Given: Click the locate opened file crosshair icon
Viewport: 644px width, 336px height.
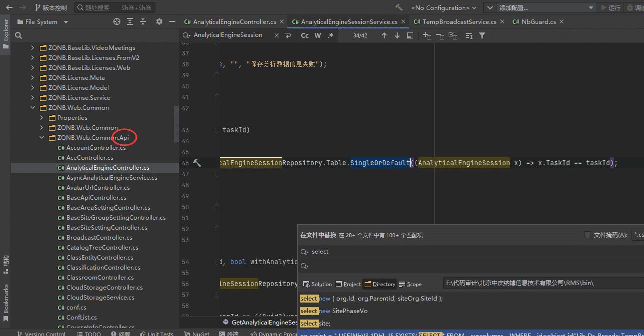Looking at the screenshot, I should coord(117,21).
